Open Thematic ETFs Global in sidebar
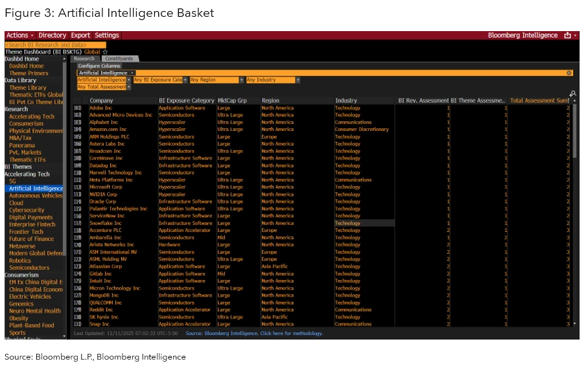The height and width of the screenshot is (370, 588). (x=36, y=95)
